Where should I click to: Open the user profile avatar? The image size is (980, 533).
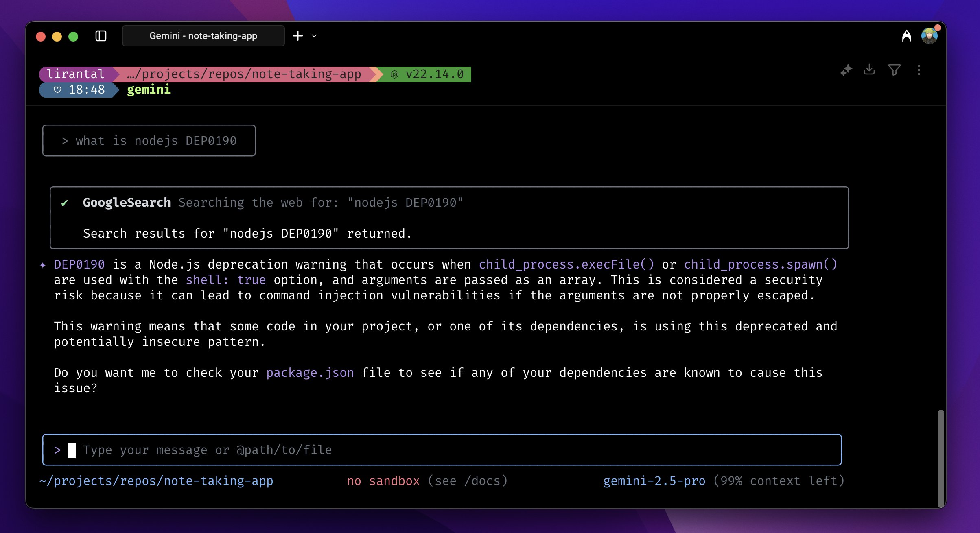coord(930,36)
